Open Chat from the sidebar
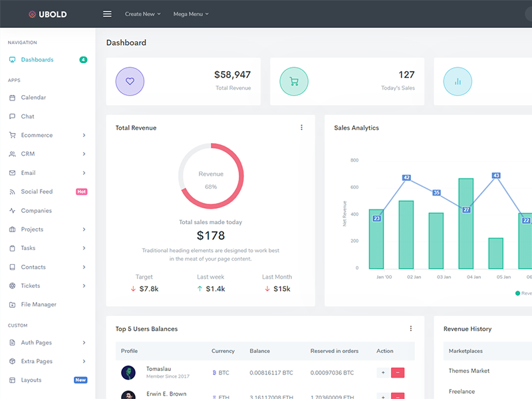Screen dimensions: 532x399 (27, 116)
